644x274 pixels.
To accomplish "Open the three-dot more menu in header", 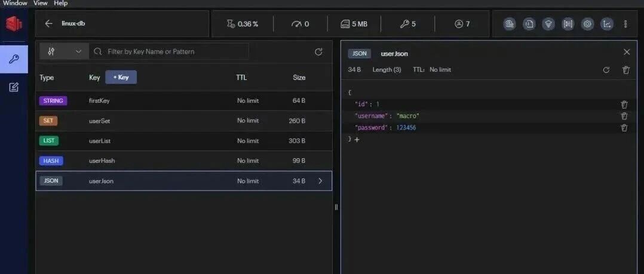I will pyautogui.click(x=625, y=24).
